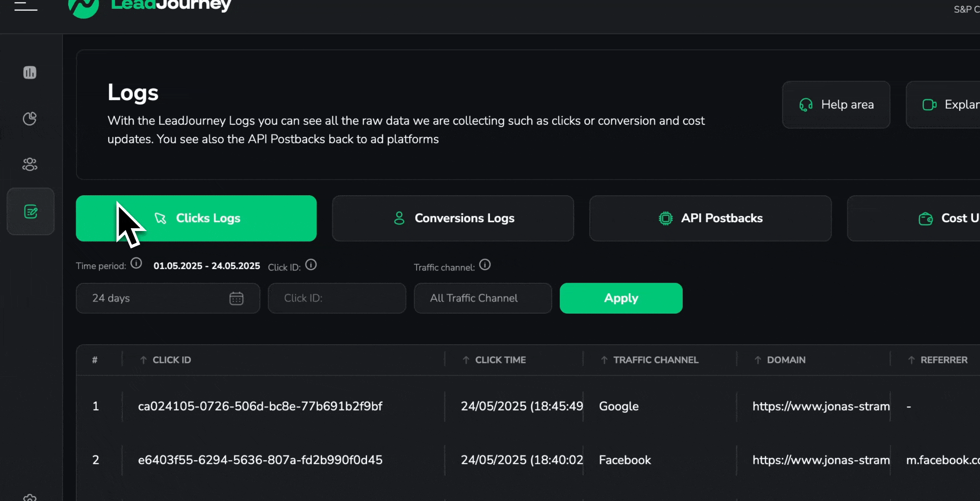The width and height of the screenshot is (980, 501).
Task: Open the pie chart reports sidebar icon
Action: coord(30,119)
